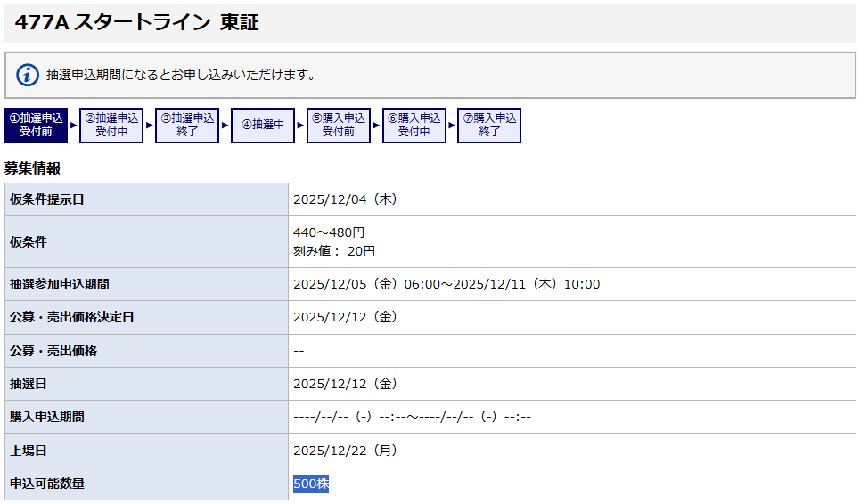Click the 抽選参加申込期間 date range value
The height and width of the screenshot is (504, 860).
[446, 284]
